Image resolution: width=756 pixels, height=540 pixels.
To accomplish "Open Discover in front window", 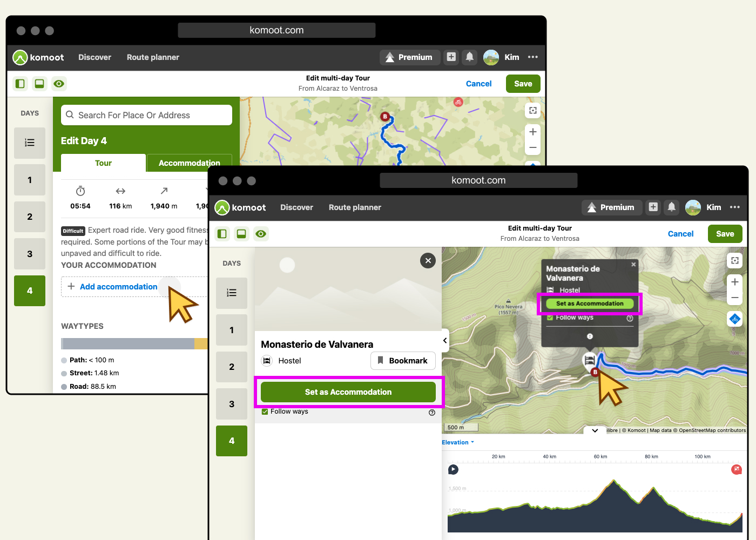I will [296, 207].
